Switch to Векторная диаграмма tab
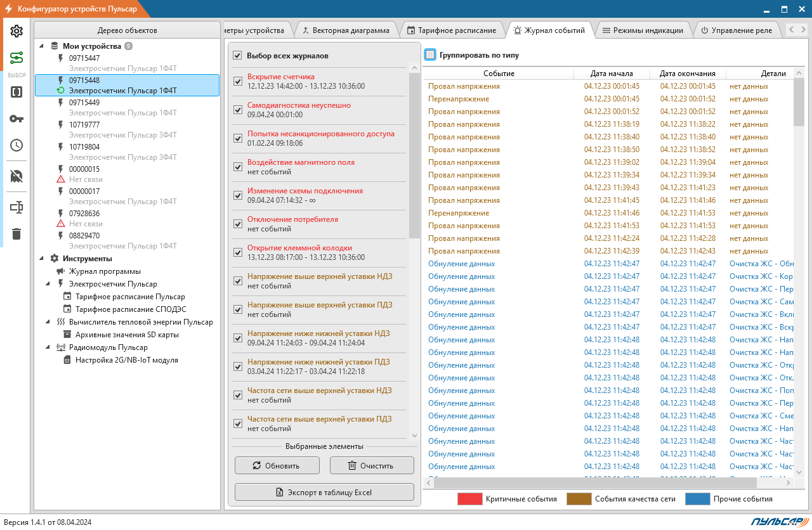Image resolution: width=812 pixels, height=530 pixels. tap(346, 30)
